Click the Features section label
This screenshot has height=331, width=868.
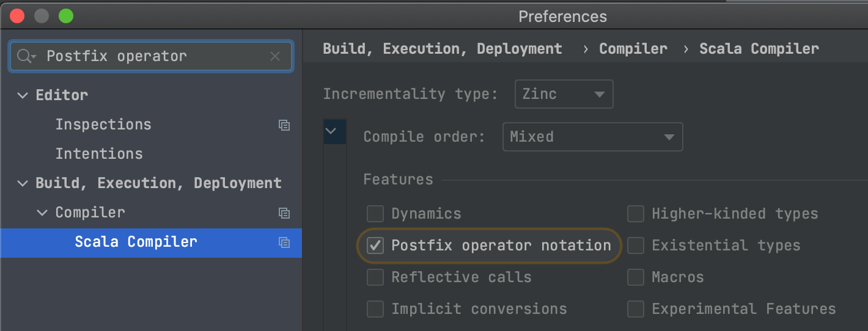398,180
